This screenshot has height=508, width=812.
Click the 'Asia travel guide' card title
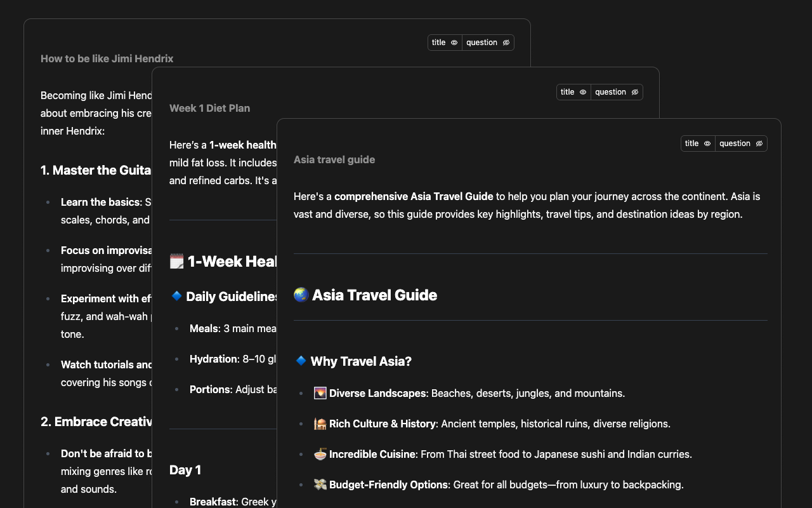pyautogui.click(x=334, y=159)
